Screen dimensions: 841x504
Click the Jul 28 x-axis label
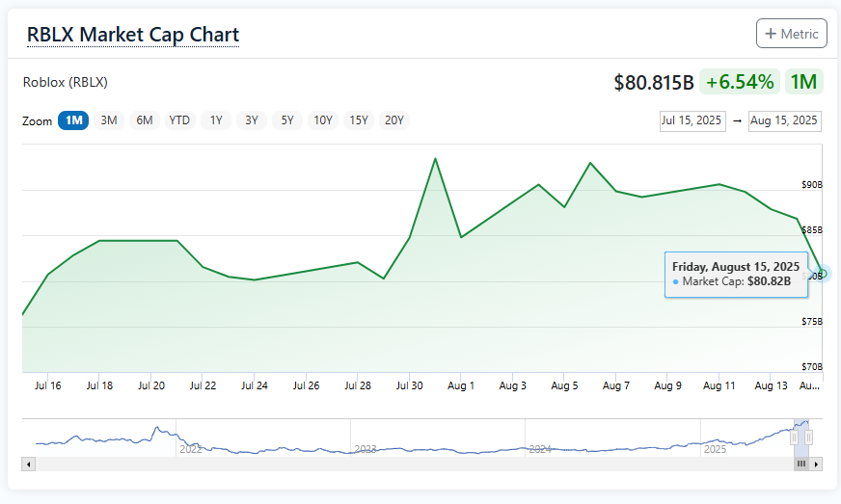pos(358,385)
